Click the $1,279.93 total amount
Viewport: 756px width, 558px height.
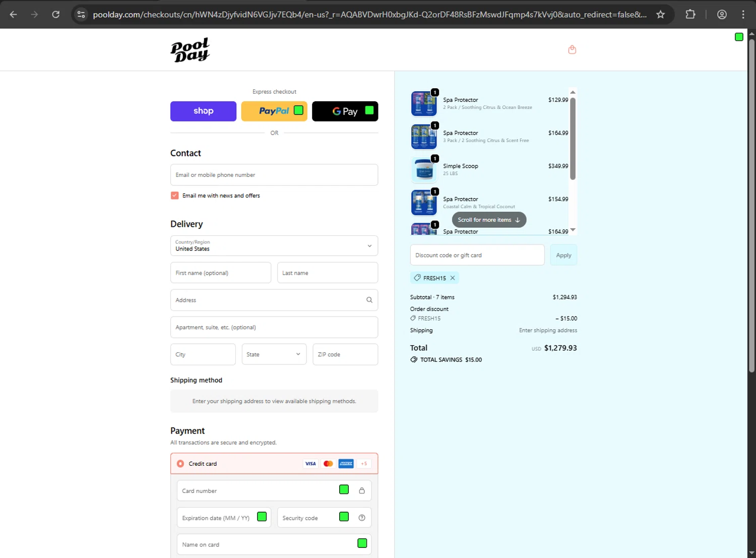[x=560, y=348]
